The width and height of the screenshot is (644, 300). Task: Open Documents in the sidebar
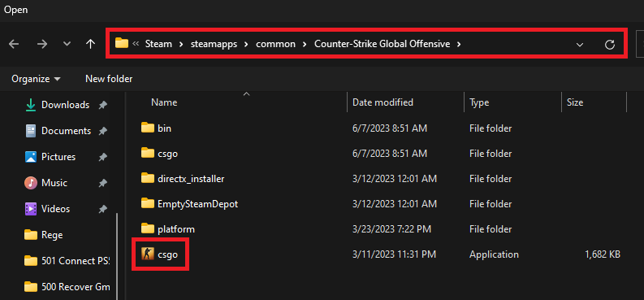click(66, 131)
